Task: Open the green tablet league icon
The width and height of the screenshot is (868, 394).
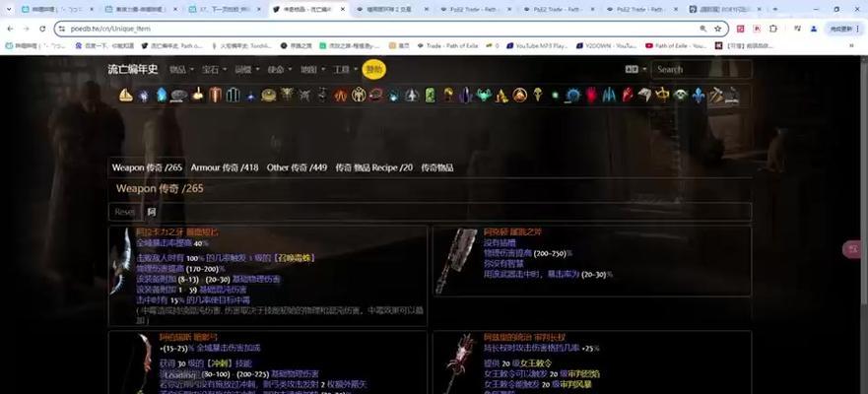Action: click(430, 96)
